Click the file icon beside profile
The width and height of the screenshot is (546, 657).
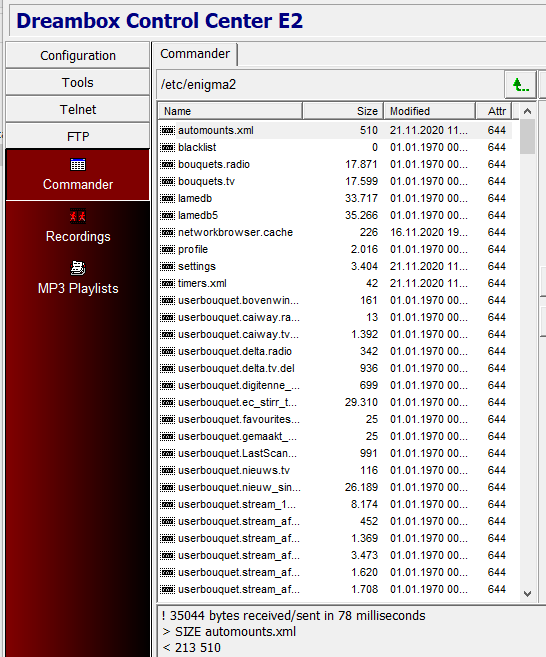coord(168,249)
